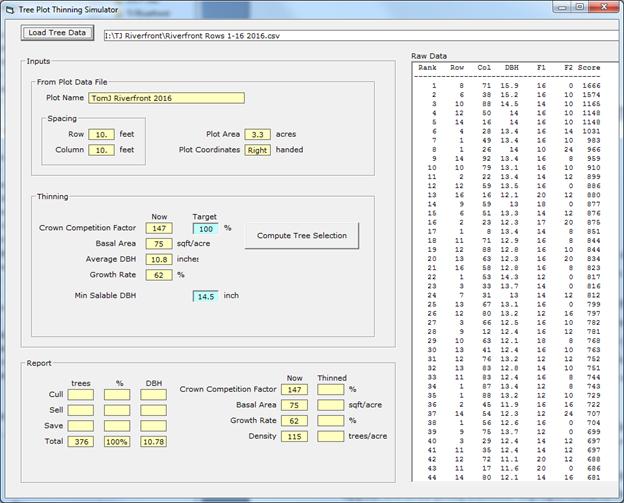Click the Sell trees count field
Screen dimensions: 624x503
coord(81,410)
